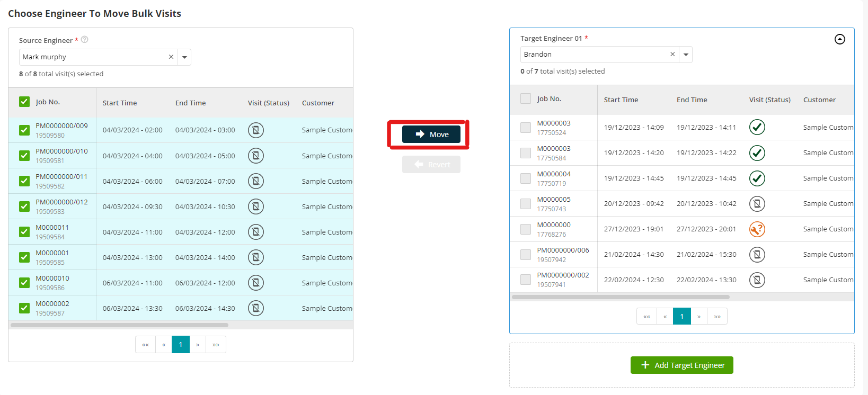Click the target table horizontal scrollbar
This screenshot has width=868, height=395.
pyautogui.click(x=621, y=297)
